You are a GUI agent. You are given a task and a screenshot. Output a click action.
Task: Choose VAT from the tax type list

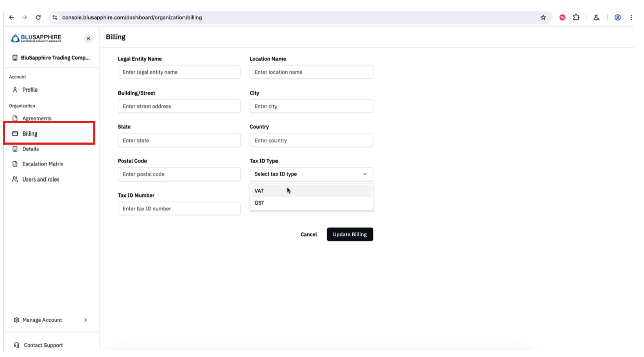259,191
